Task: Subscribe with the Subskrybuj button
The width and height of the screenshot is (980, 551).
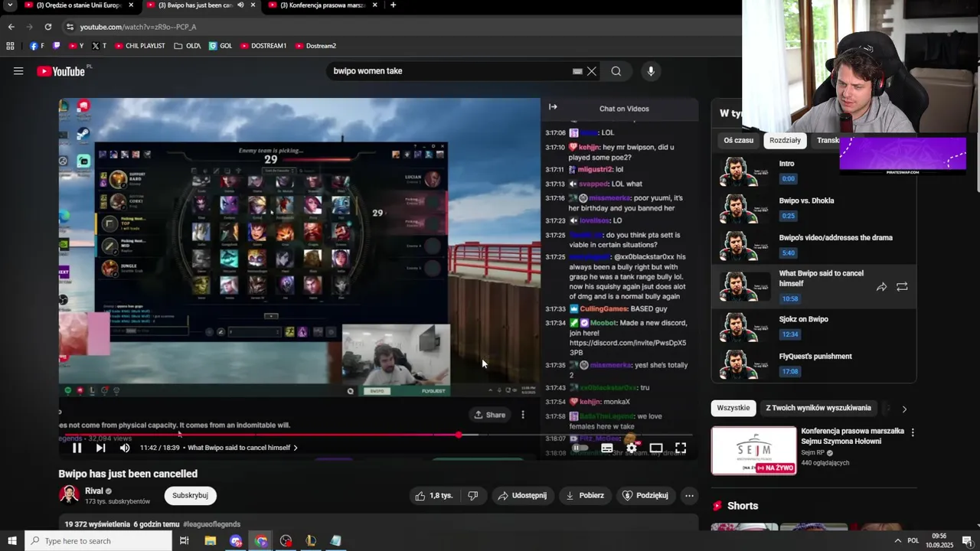Action: 190,495
